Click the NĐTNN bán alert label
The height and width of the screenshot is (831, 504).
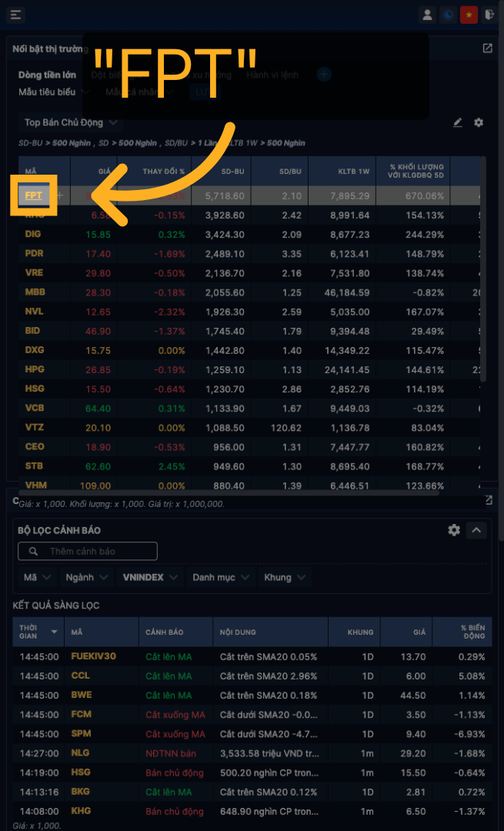[171, 753]
